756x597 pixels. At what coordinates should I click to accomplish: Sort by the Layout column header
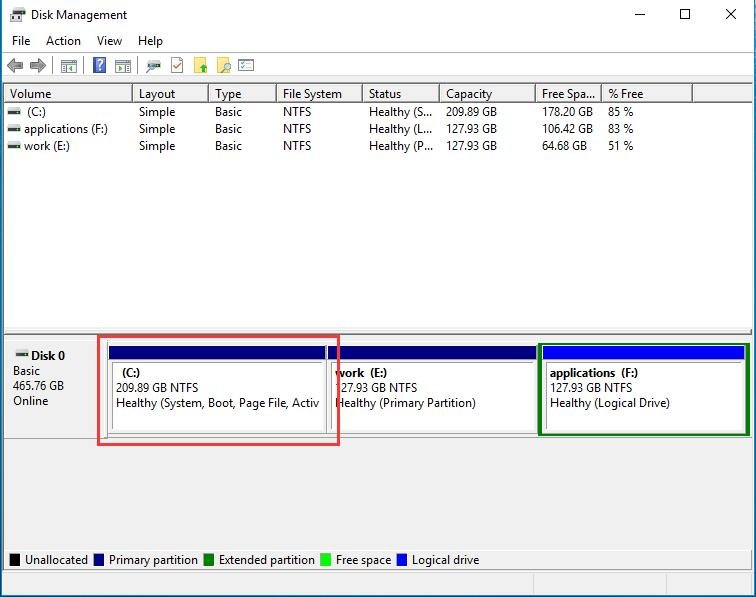pyautogui.click(x=170, y=94)
